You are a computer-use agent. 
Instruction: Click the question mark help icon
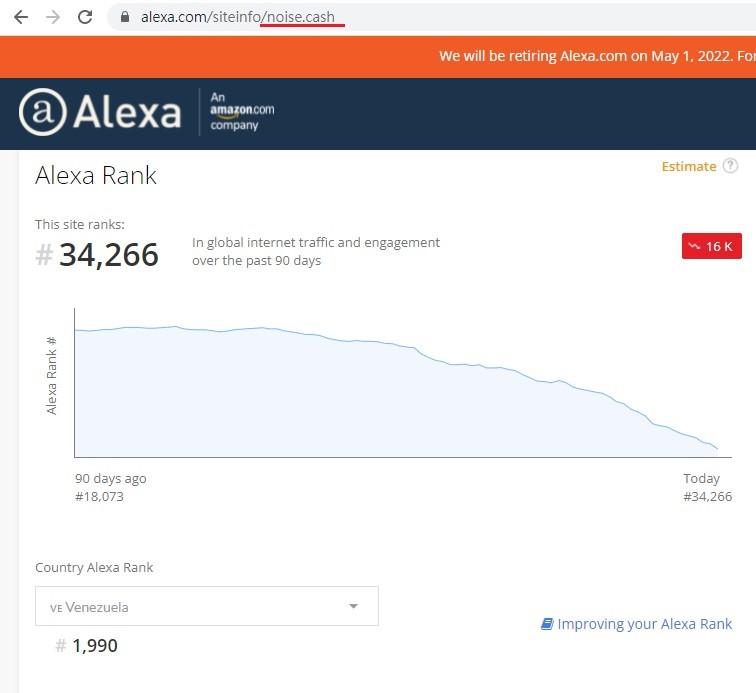pos(730,166)
